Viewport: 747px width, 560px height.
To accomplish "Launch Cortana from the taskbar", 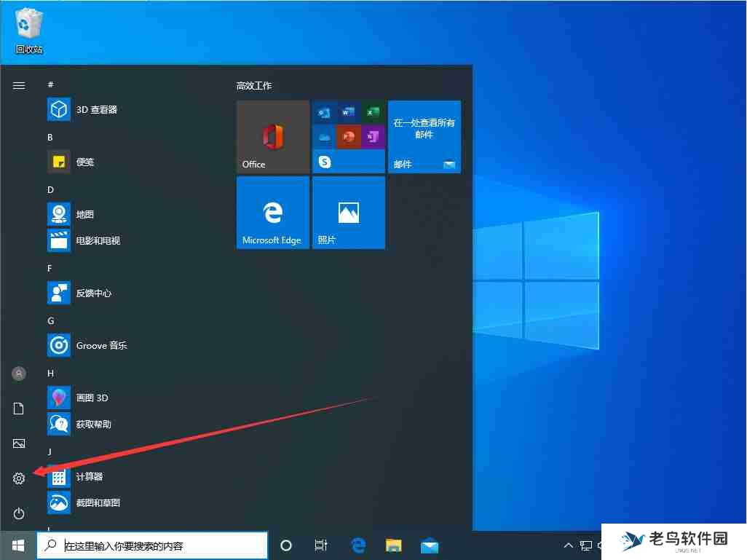I will tap(285, 545).
